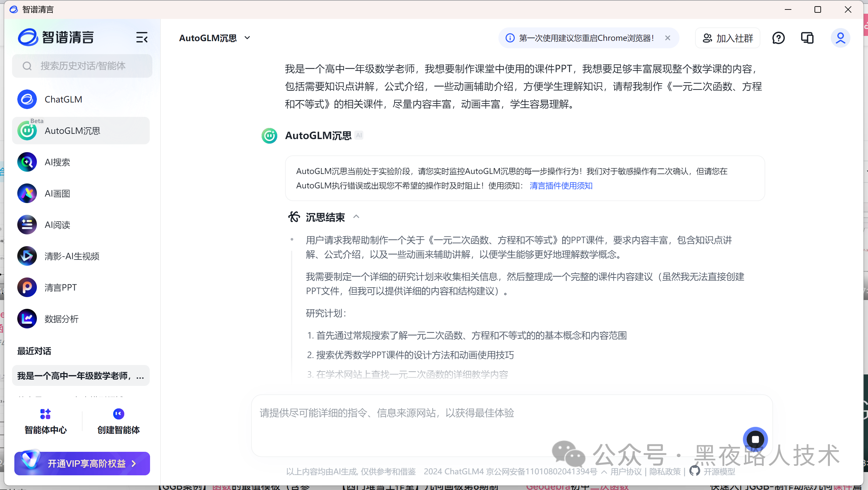Open the user profile avatar
868x490 pixels.
(x=840, y=38)
